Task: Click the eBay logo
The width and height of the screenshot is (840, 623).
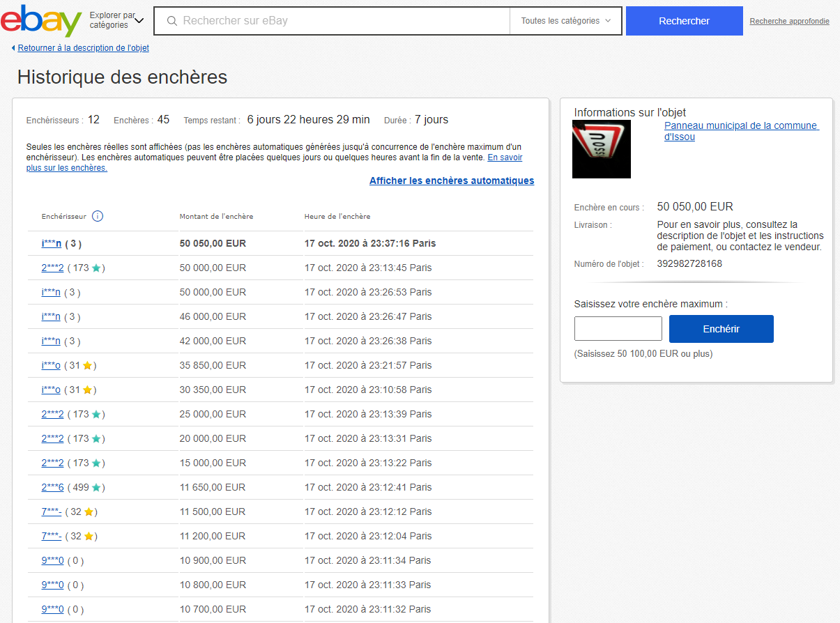Action: pos(41,21)
